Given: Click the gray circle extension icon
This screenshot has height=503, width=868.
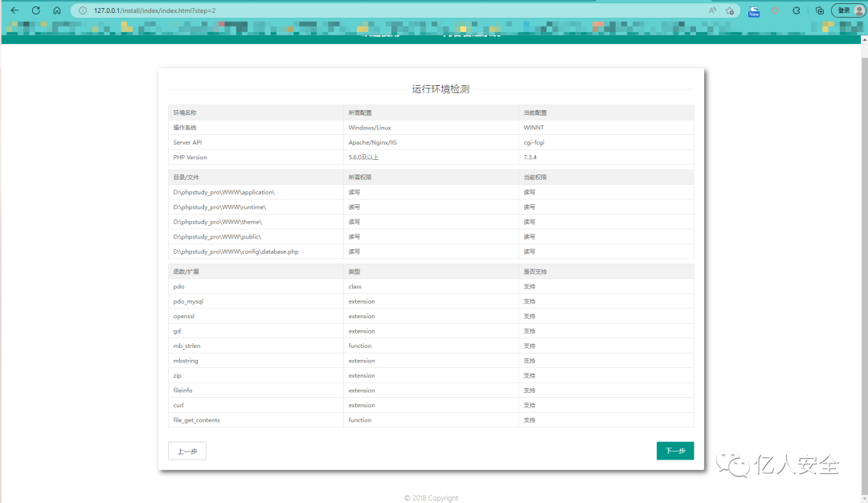Looking at the screenshot, I should (x=776, y=10).
